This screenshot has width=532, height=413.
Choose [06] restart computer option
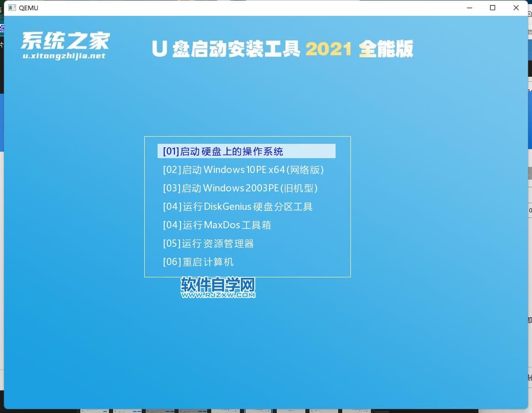click(198, 262)
